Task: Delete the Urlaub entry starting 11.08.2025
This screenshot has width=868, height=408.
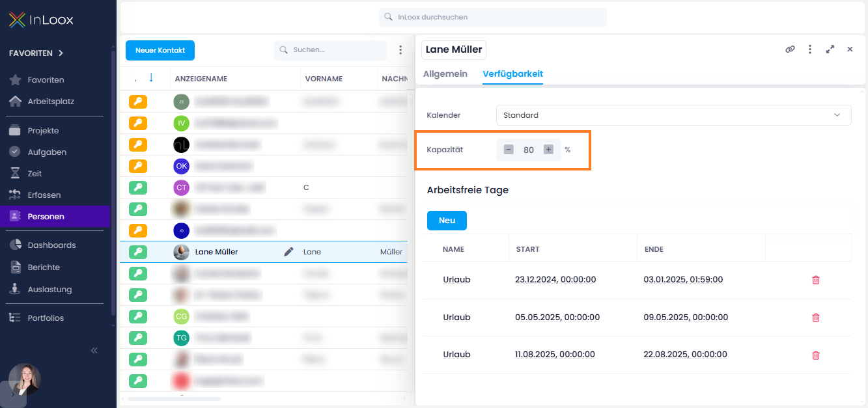Action: point(816,355)
